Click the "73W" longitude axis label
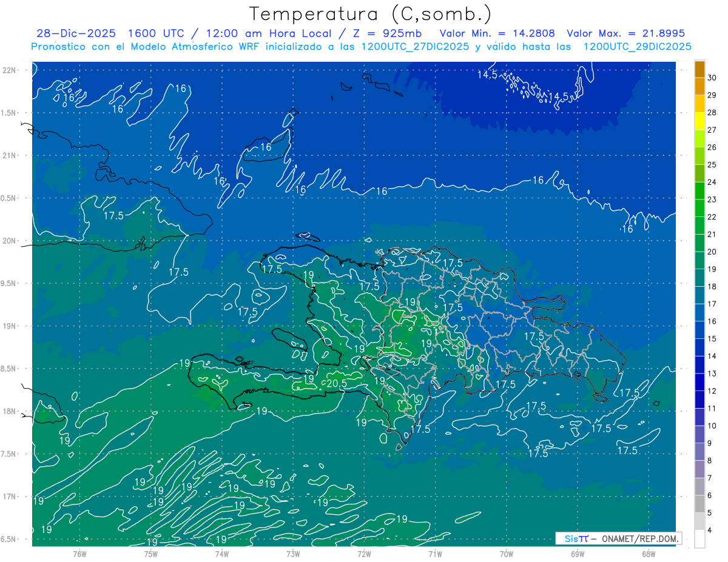Image resolution: width=728 pixels, height=562 pixels. coord(293,554)
